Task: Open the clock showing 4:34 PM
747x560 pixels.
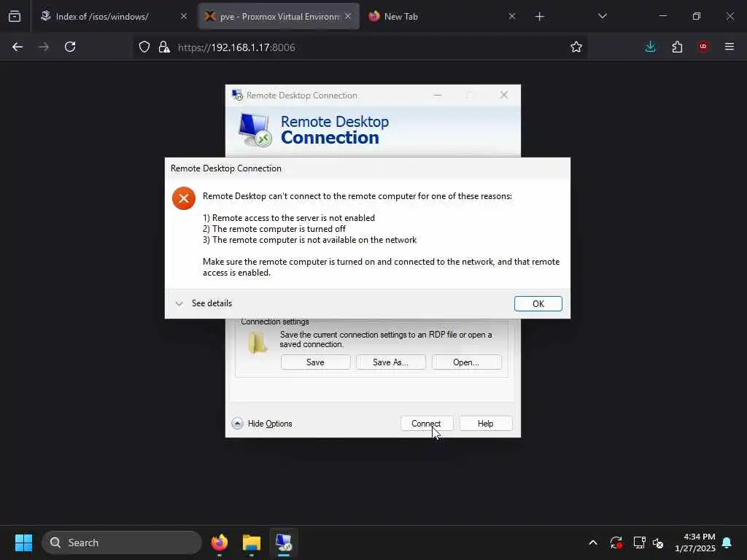Action: [x=694, y=542]
